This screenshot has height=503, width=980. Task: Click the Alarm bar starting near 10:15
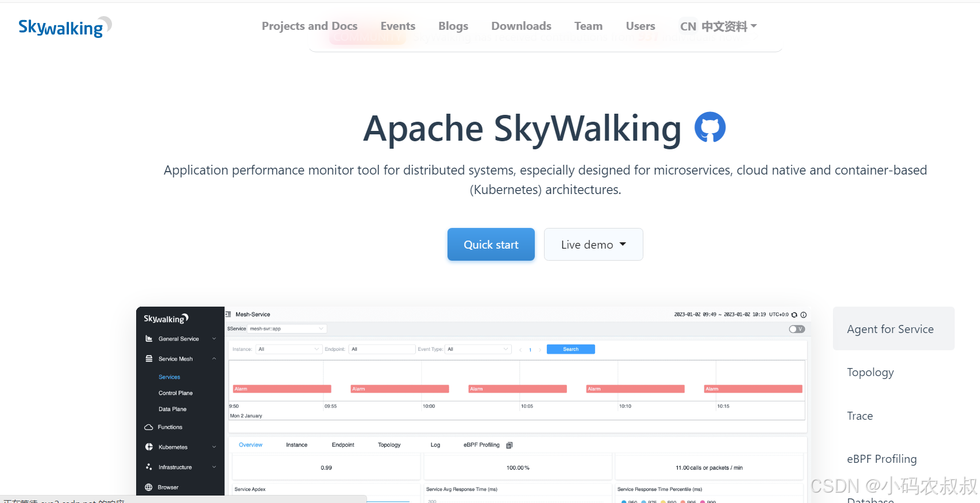click(x=753, y=389)
